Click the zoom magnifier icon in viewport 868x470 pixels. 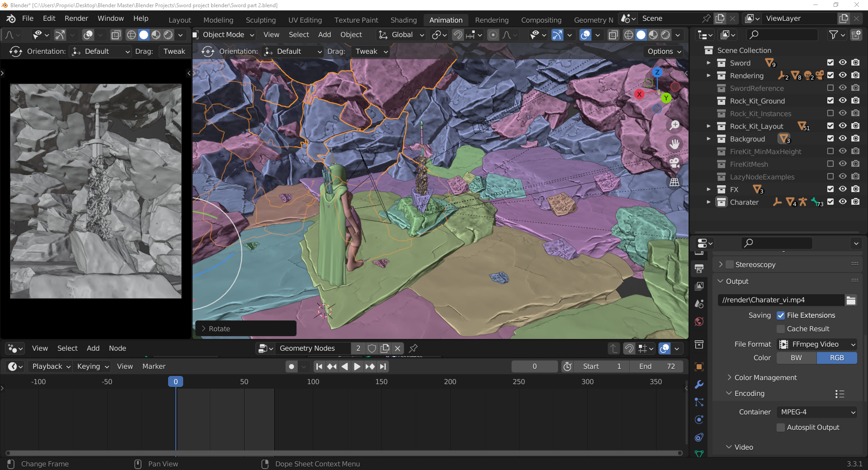coord(675,125)
